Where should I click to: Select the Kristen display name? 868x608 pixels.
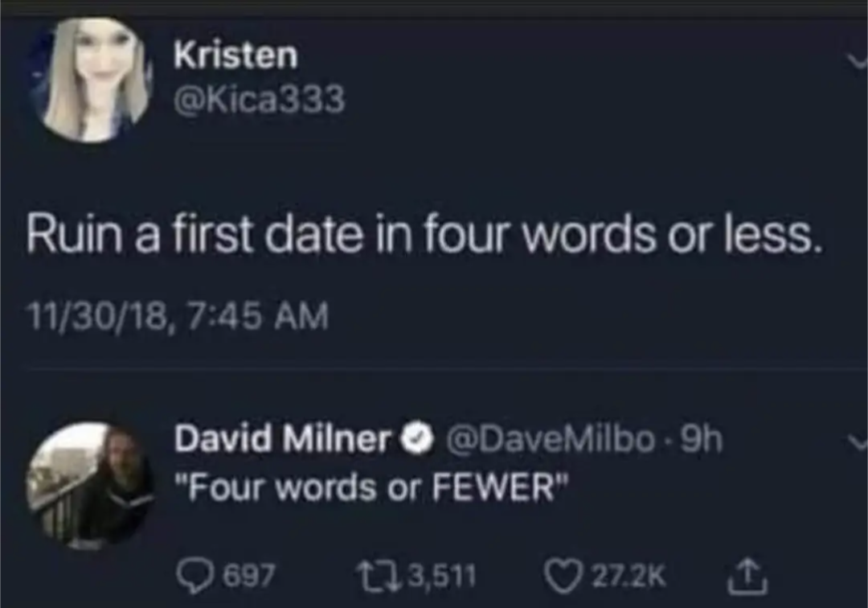235,55
